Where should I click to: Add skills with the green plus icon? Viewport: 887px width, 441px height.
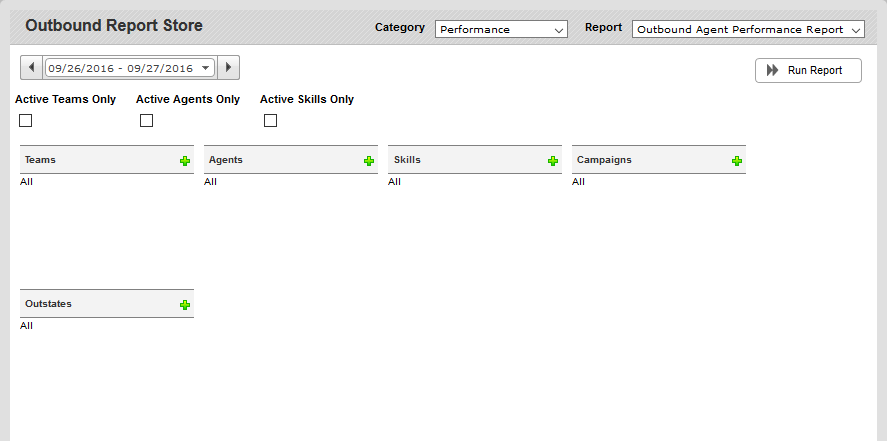[x=553, y=161]
